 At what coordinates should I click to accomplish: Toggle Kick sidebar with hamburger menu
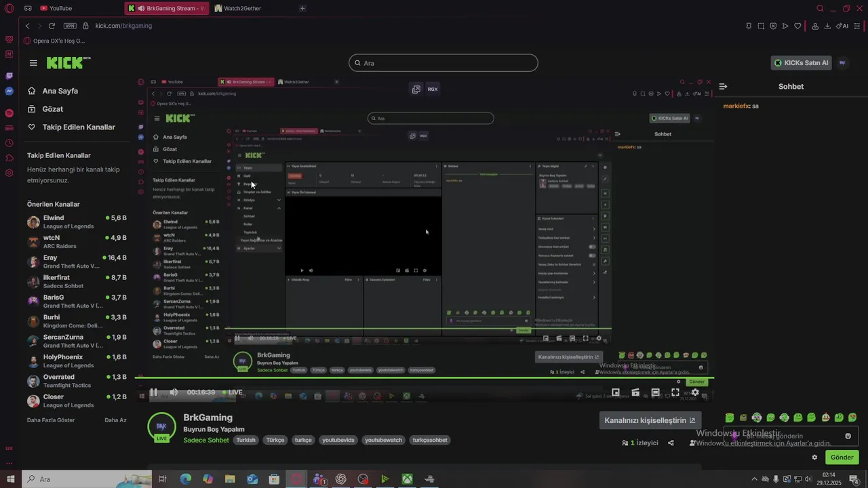coord(33,63)
